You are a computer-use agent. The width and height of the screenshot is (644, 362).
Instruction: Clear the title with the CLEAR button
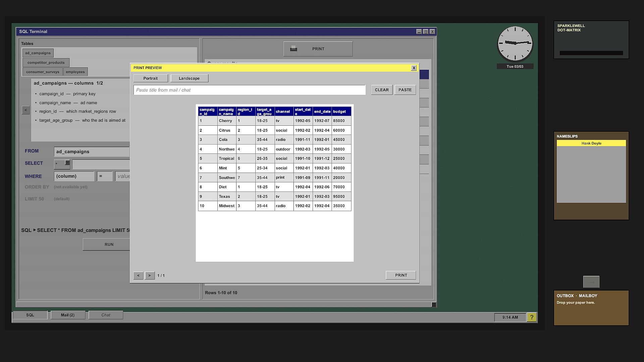pyautogui.click(x=382, y=90)
